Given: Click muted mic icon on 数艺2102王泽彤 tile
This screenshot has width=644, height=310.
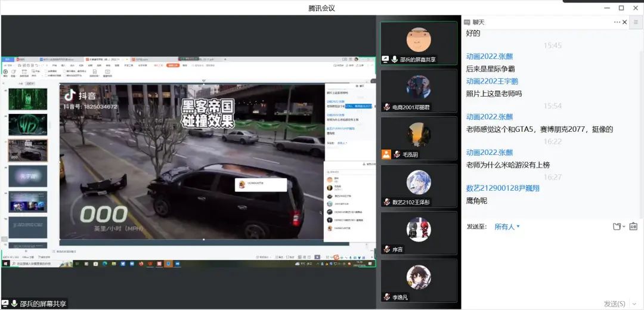Looking at the screenshot, I should pos(386,202).
